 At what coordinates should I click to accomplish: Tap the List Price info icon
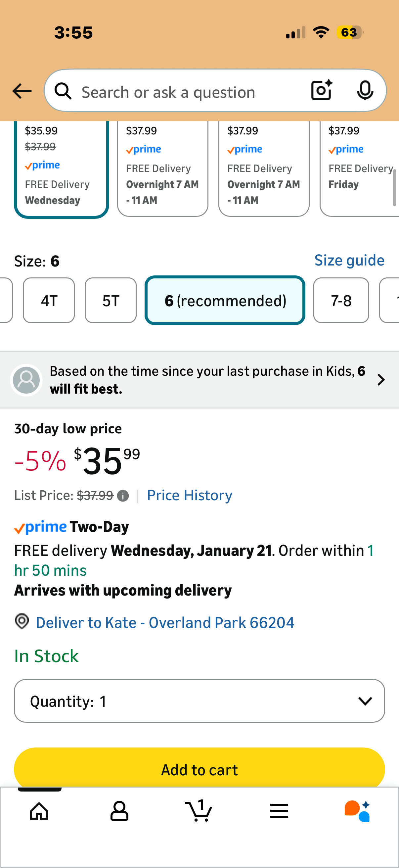click(123, 496)
